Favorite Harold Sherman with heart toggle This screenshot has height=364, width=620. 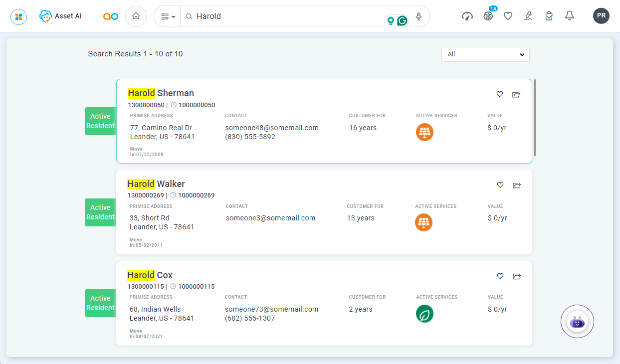[499, 94]
